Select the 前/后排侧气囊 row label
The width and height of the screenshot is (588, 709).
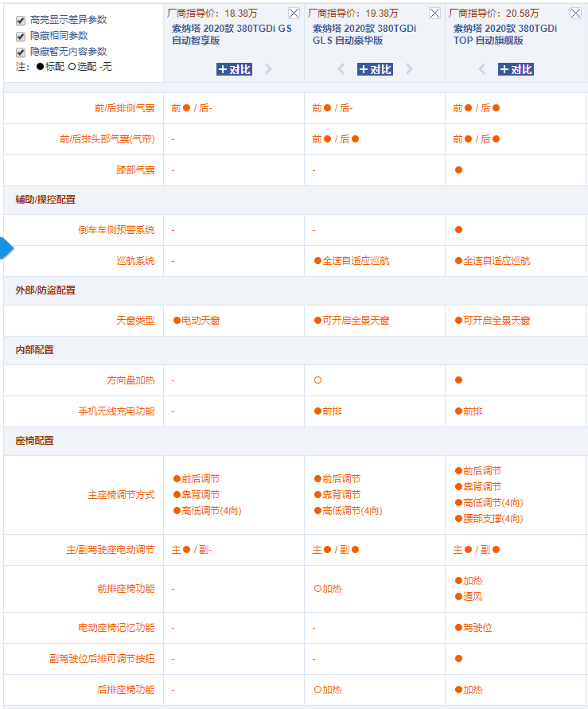click(125, 108)
